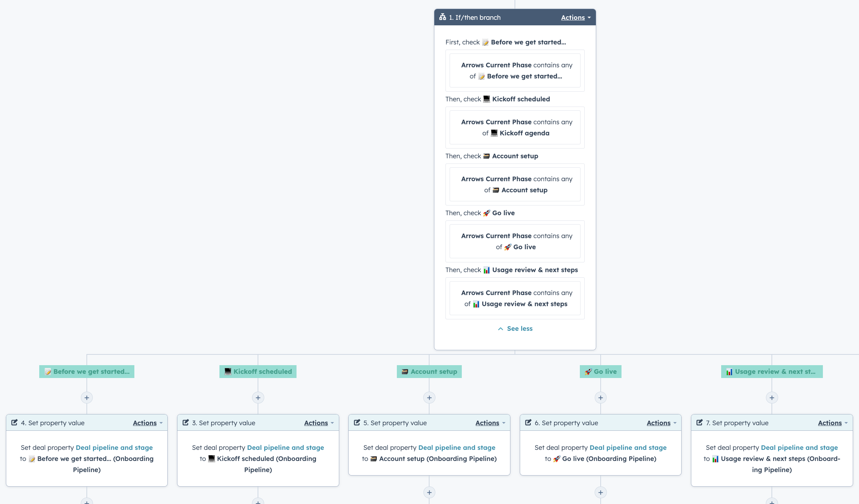Open the Actions dropdown on step 4
Image resolution: width=859 pixels, height=504 pixels.
(x=145, y=423)
